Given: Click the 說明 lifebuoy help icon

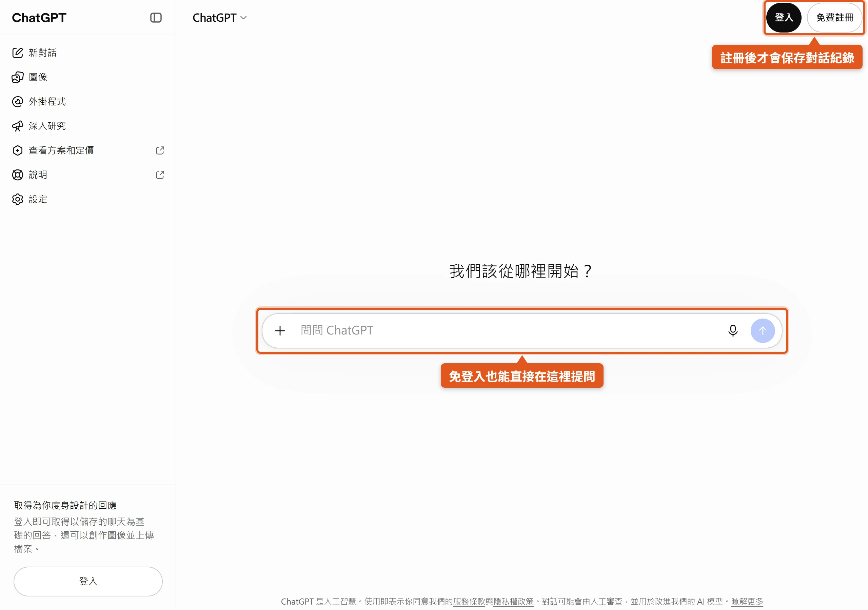Looking at the screenshot, I should coord(17,175).
